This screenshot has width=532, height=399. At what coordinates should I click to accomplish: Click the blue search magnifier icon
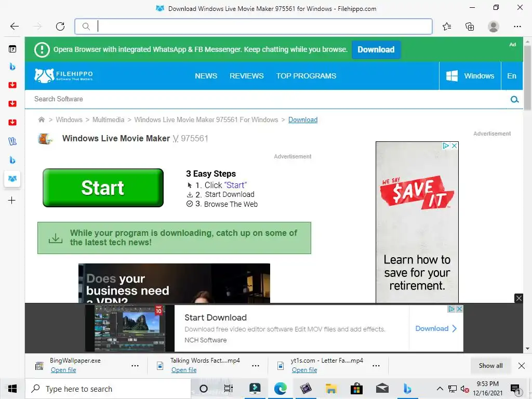[x=514, y=99]
